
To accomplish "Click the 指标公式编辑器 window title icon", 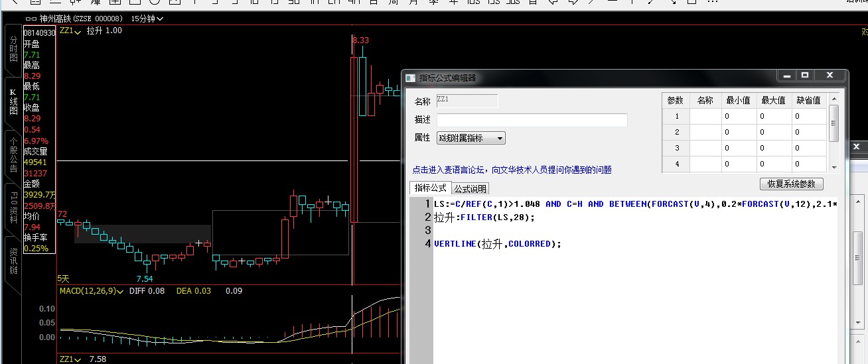I will (410, 78).
